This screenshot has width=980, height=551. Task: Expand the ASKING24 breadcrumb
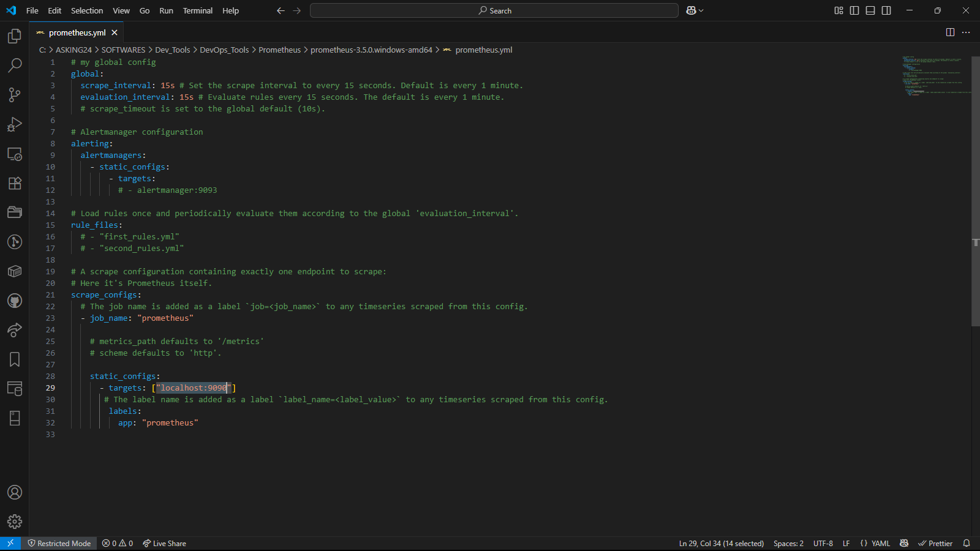click(x=73, y=50)
